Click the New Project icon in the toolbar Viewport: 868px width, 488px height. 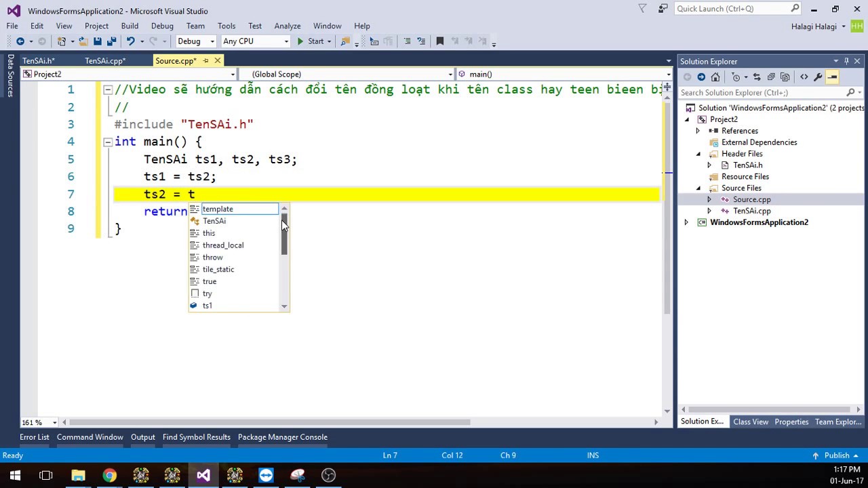(x=62, y=41)
